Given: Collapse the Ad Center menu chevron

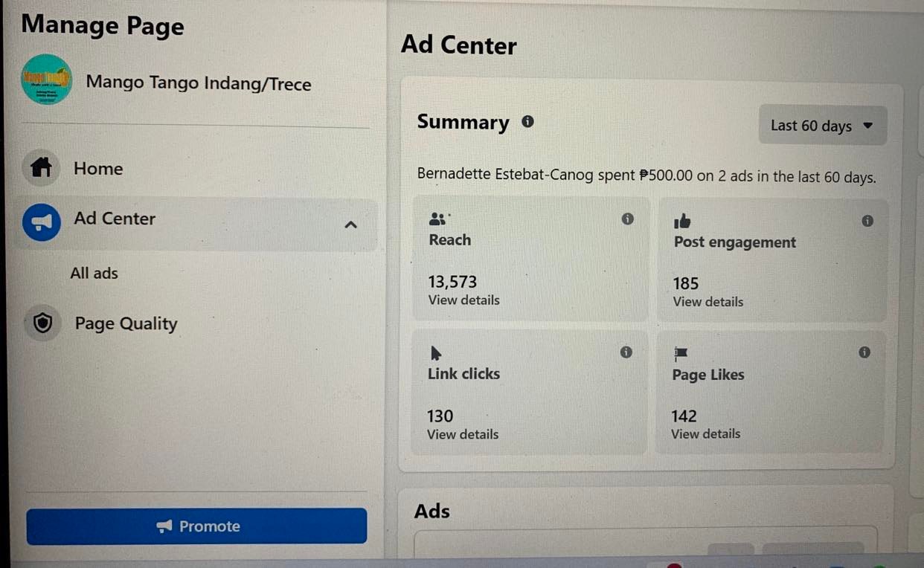Looking at the screenshot, I should coord(350,225).
